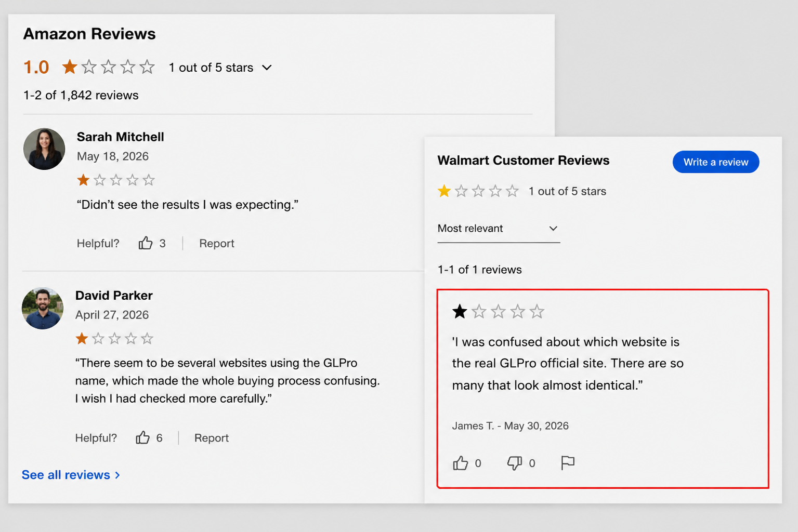Like Sarah Mitchell's review with thumbs up
This screenshot has height=532, width=798.
[x=146, y=243]
